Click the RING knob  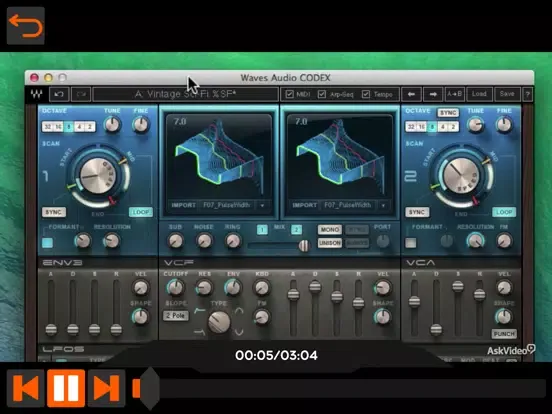(x=233, y=241)
